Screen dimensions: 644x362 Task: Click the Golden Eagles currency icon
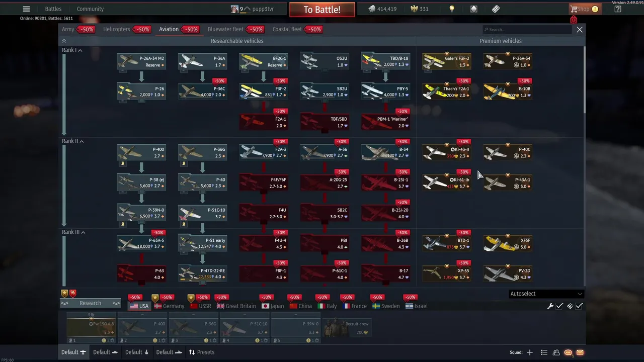(x=415, y=9)
